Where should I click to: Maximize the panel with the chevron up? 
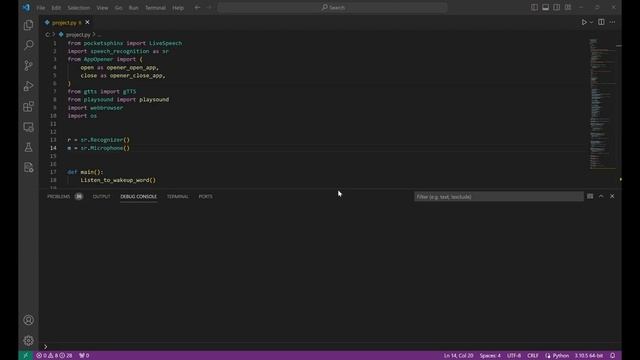(601, 196)
